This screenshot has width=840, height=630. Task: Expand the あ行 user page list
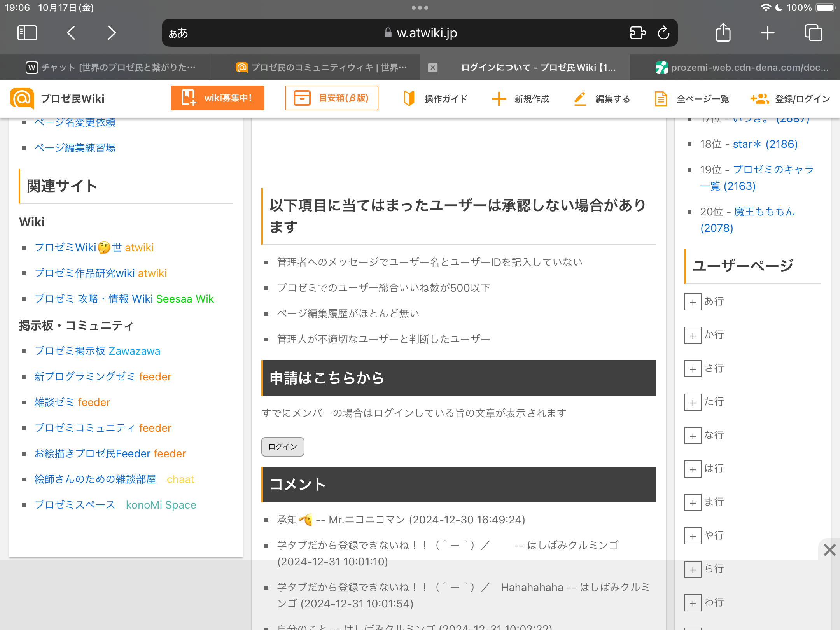click(693, 302)
